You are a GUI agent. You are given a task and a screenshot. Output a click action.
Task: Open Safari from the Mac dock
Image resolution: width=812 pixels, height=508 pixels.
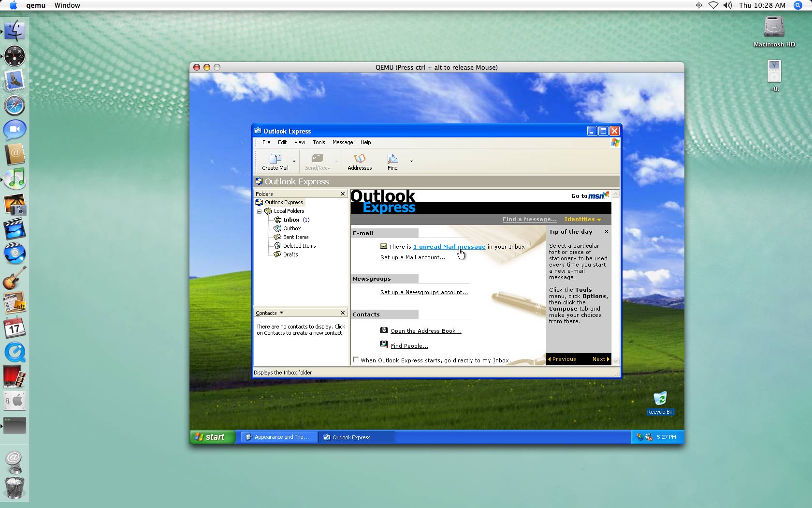(x=14, y=105)
